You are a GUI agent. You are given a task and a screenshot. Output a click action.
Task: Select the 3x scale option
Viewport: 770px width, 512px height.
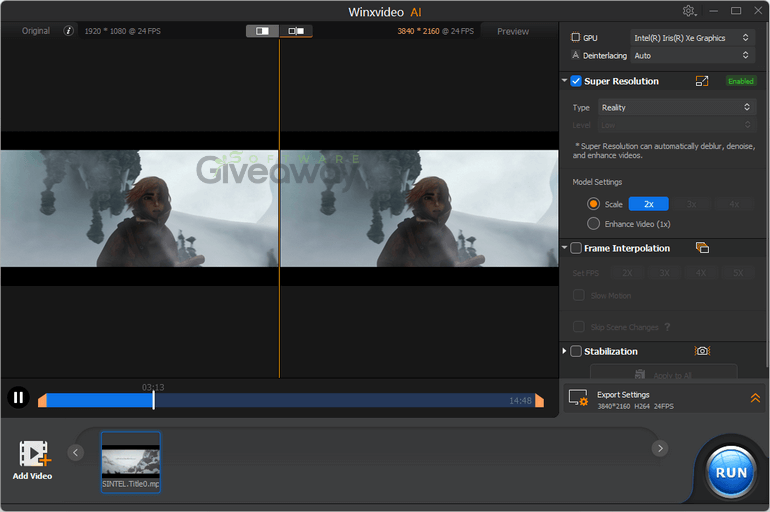pos(691,204)
